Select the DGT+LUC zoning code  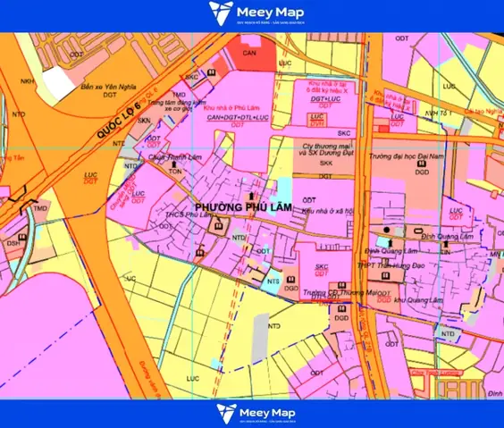pos(325,99)
